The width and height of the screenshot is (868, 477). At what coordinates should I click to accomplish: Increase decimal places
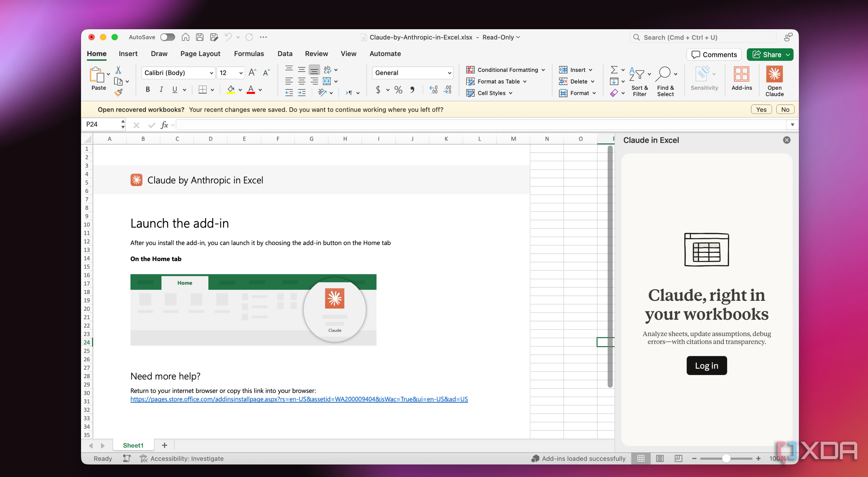[433, 90]
